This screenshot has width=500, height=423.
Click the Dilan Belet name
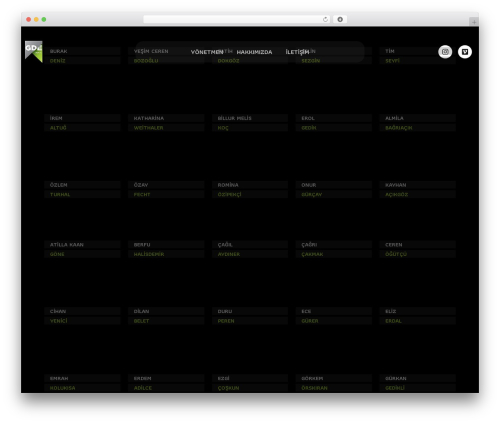(166, 316)
